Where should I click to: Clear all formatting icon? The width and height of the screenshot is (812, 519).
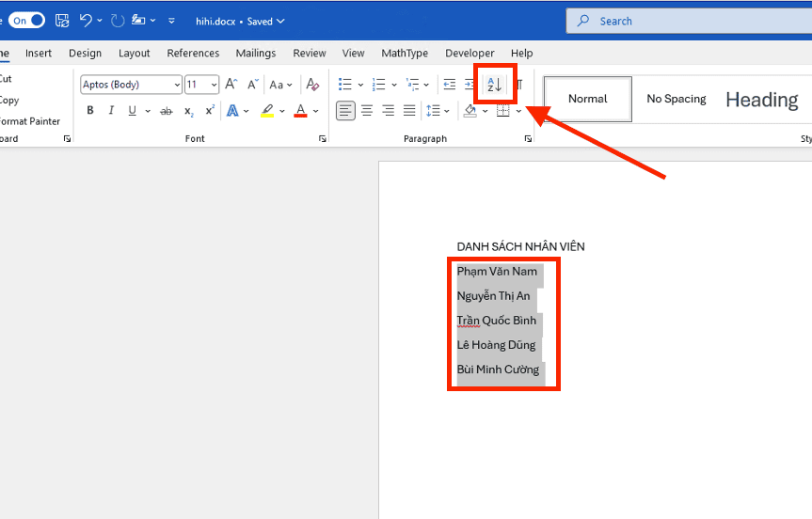[312, 85]
